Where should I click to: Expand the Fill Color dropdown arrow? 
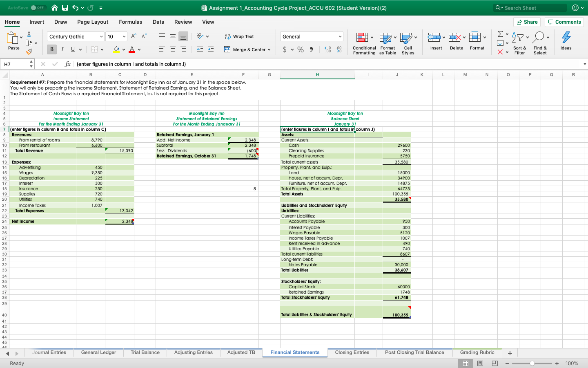point(124,49)
